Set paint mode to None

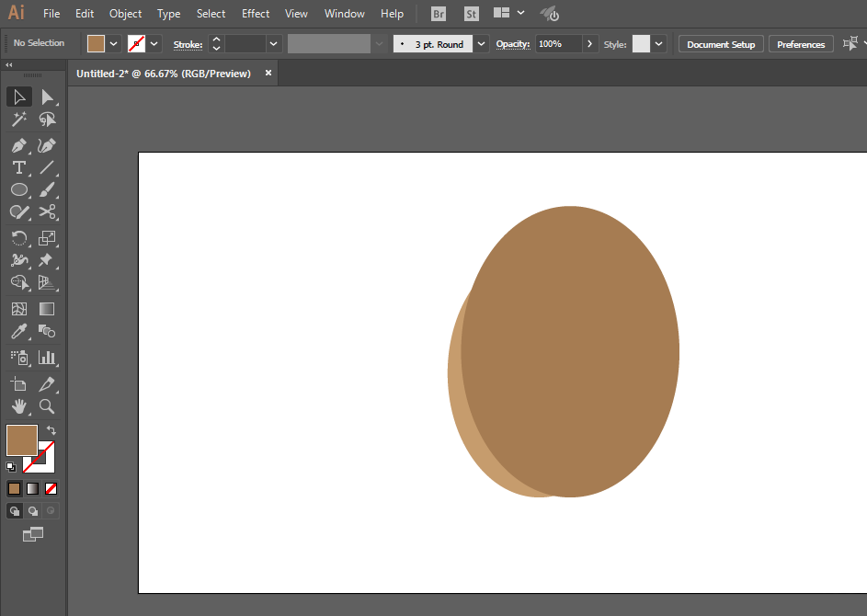[51, 489]
